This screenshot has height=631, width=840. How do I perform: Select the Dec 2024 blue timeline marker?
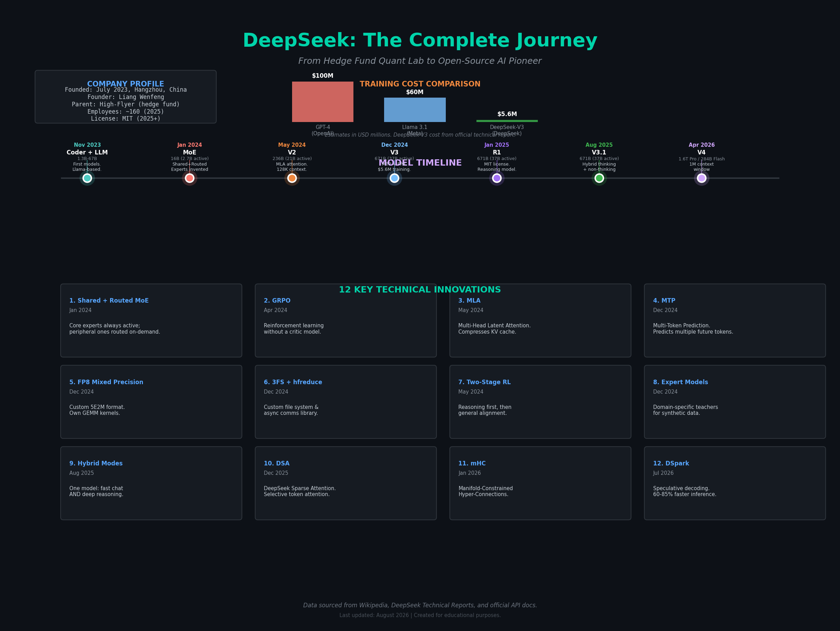point(395,178)
